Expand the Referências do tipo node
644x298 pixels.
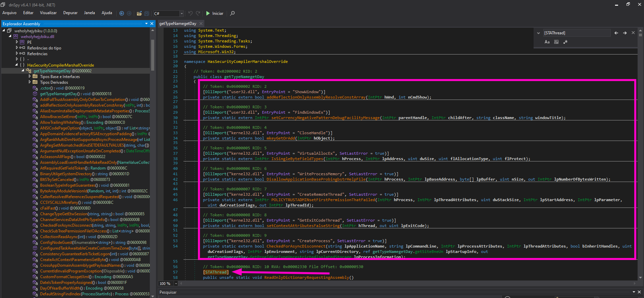[x=17, y=48]
